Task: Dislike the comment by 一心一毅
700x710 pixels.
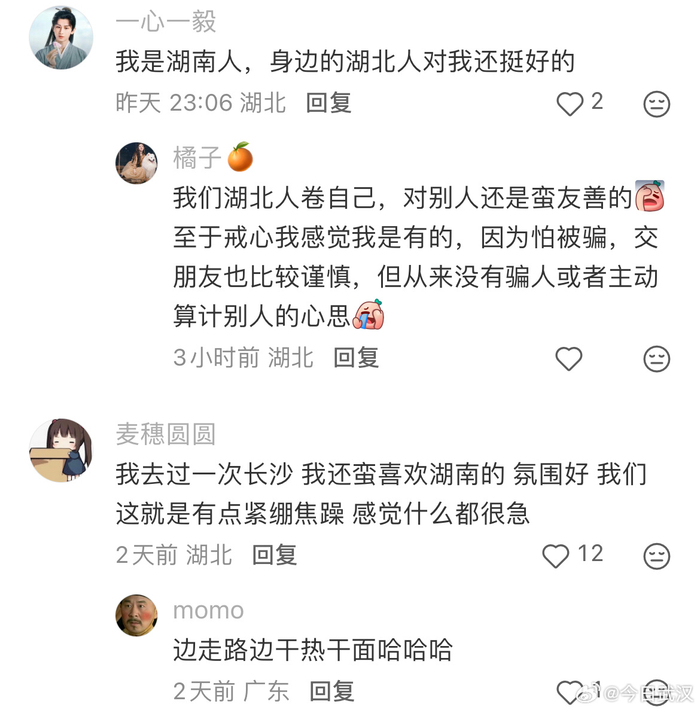Action: 656,104
